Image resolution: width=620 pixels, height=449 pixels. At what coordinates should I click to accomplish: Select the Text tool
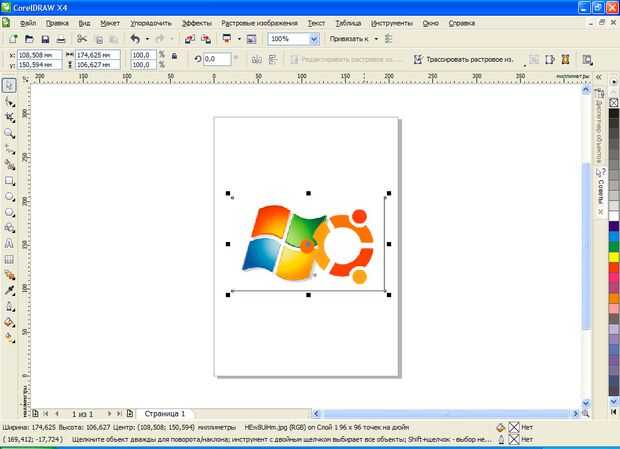9,244
